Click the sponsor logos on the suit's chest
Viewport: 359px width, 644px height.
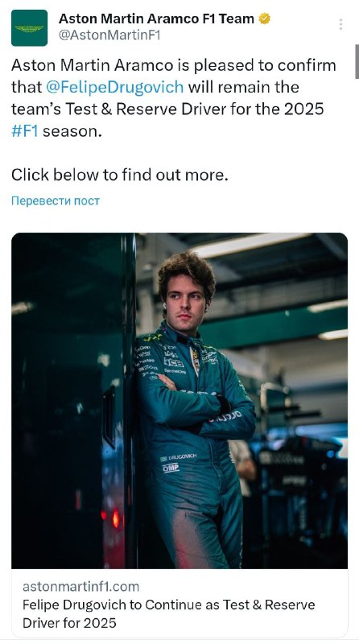pos(163,357)
